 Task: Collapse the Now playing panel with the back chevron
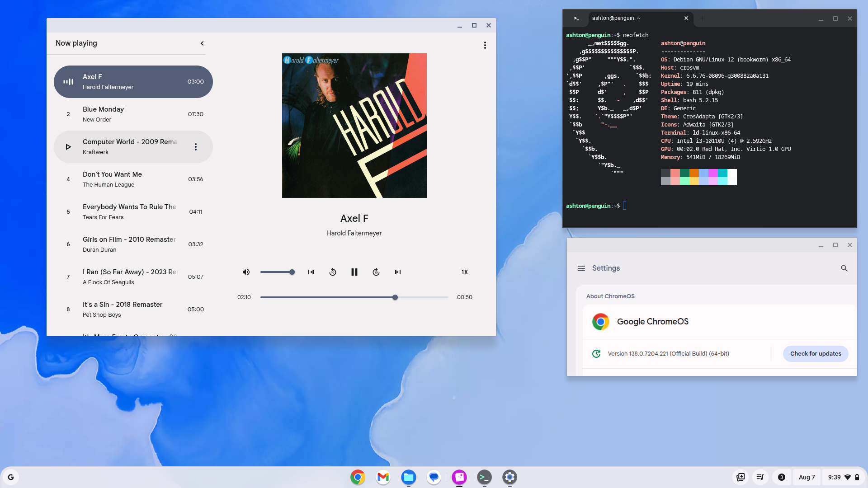point(202,43)
